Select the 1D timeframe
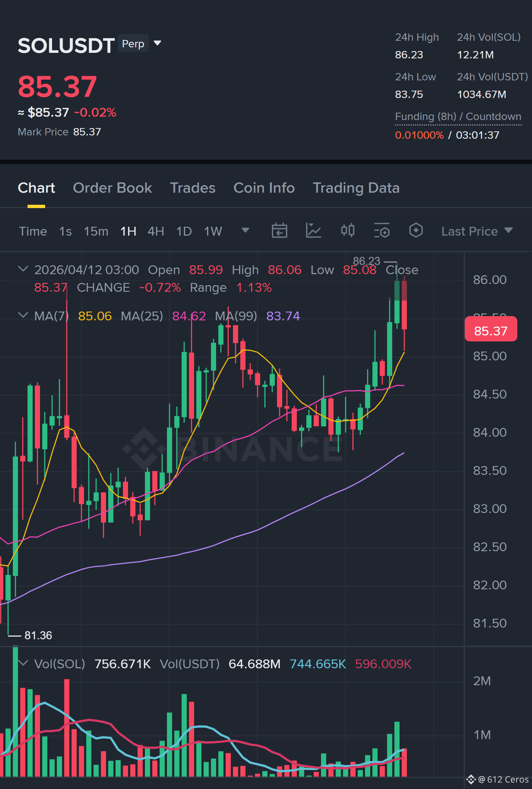 click(x=184, y=231)
